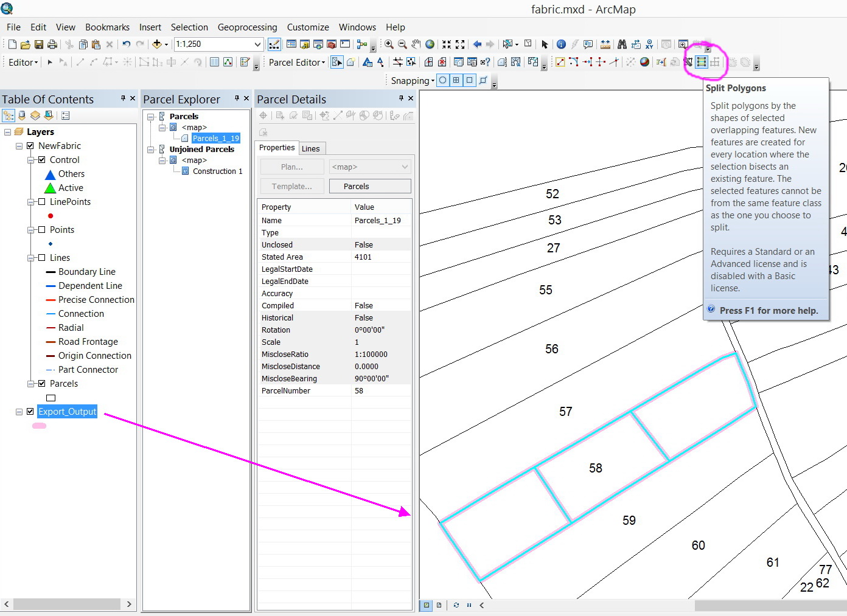847x616 pixels.
Task: Switch to the Properties tab
Action: (277, 148)
